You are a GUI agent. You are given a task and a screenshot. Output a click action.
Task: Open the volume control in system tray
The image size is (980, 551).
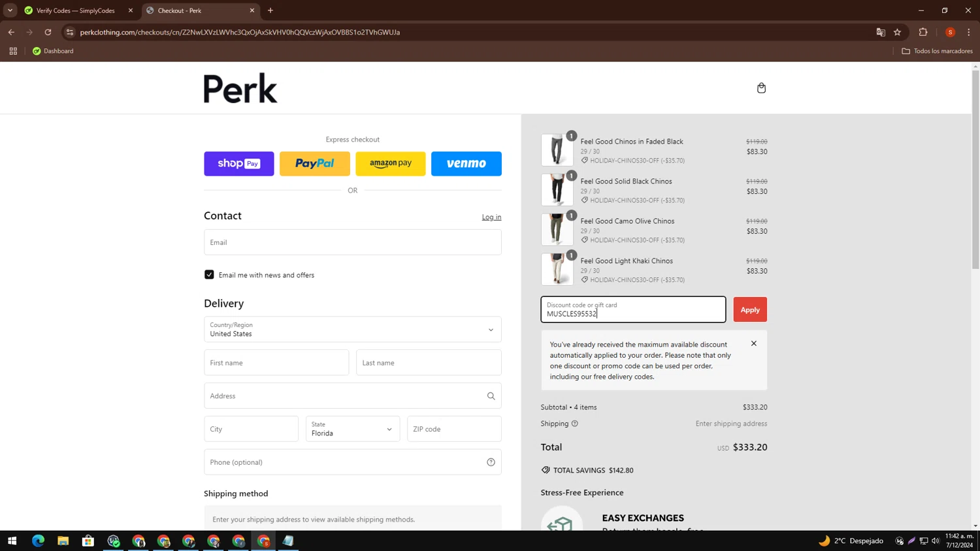pos(936,541)
